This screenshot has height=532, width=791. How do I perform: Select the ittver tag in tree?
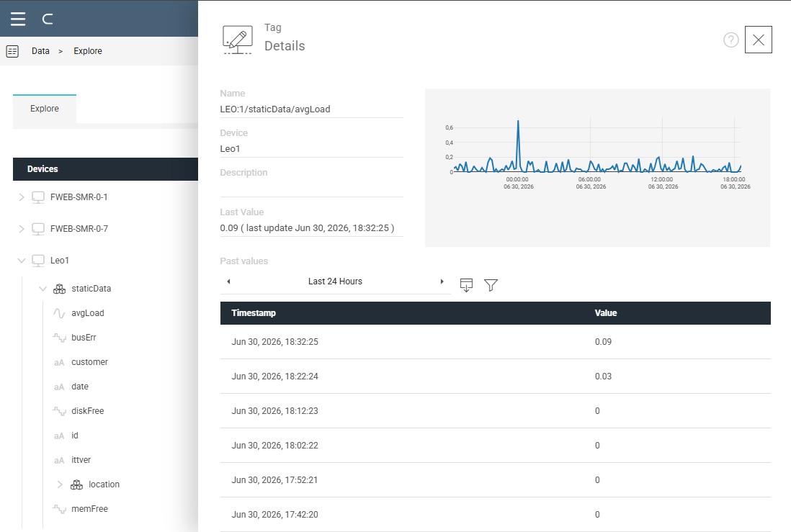81,460
